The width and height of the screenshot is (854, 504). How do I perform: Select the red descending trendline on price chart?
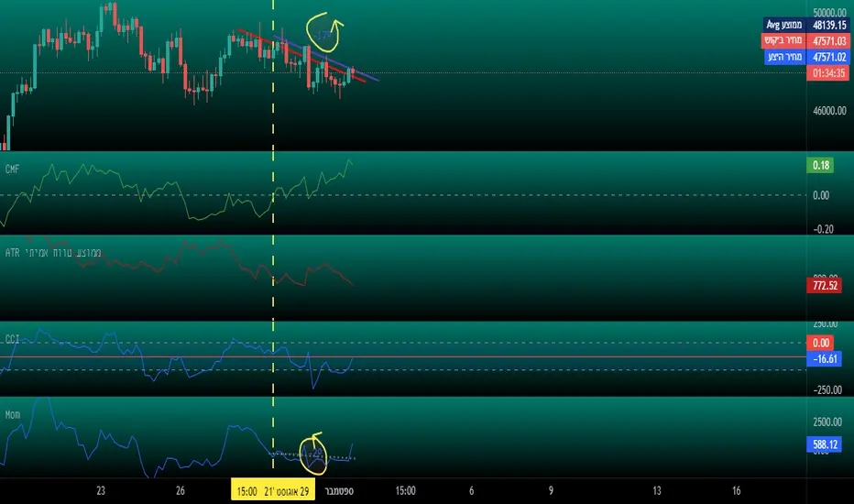click(x=301, y=56)
